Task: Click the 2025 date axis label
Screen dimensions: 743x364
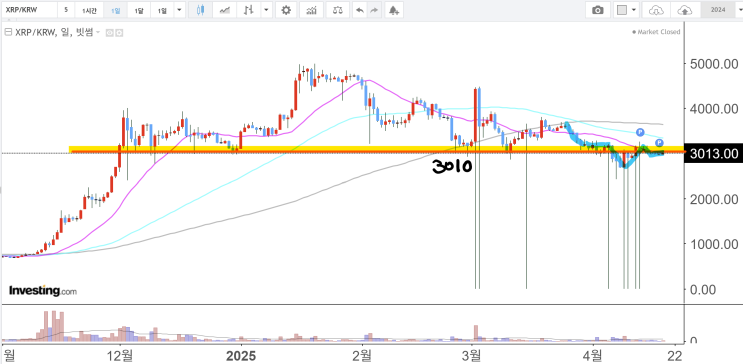Action: [x=241, y=355]
